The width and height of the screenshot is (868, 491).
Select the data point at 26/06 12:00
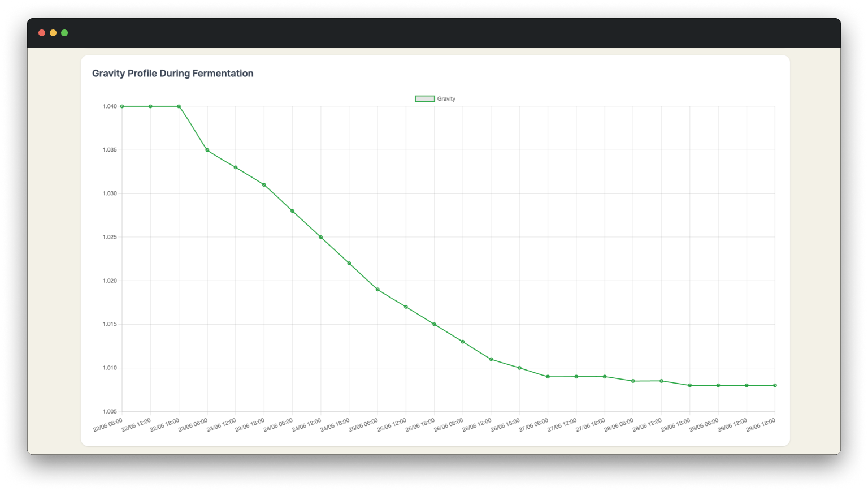[x=491, y=359]
